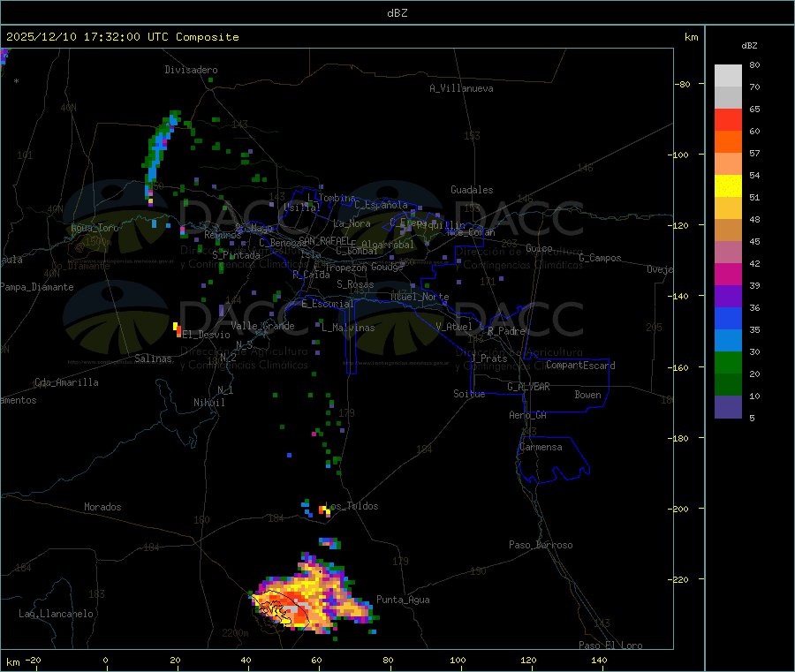This screenshot has height=672, width=795.
Task: Select the 54 dBZ yellow legend swatch
Action: click(728, 186)
